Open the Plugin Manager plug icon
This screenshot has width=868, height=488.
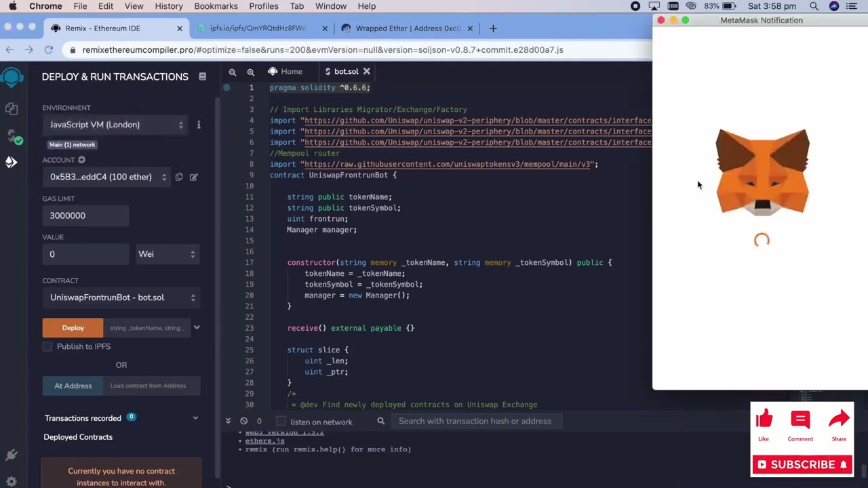11,455
